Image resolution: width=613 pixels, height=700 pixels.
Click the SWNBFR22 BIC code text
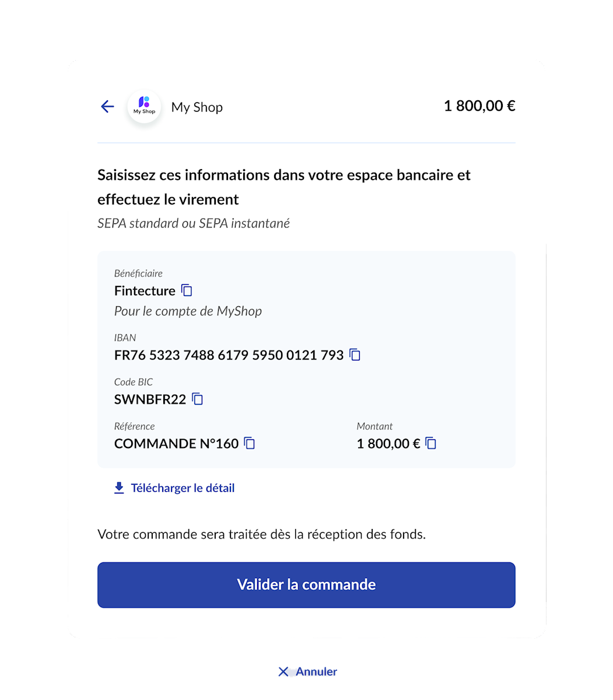(150, 399)
